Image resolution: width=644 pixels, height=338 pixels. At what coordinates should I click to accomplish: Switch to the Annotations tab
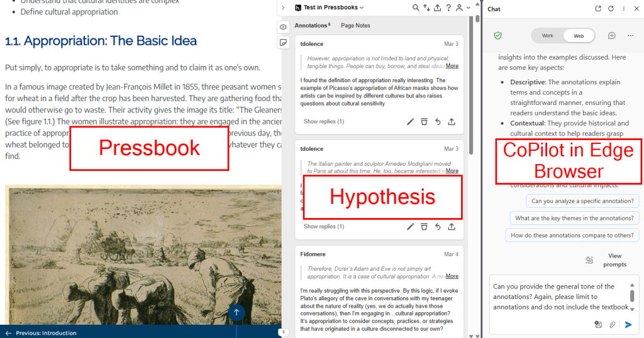(312, 25)
